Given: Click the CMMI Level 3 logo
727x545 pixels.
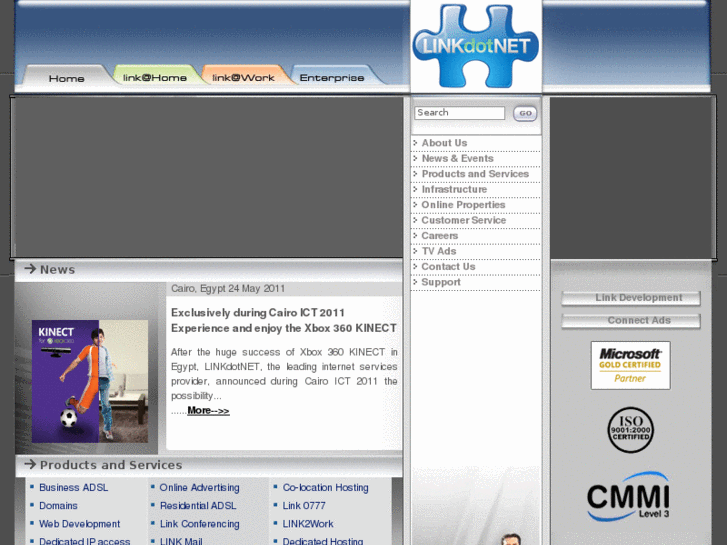Looking at the screenshot, I should click(628, 496).
